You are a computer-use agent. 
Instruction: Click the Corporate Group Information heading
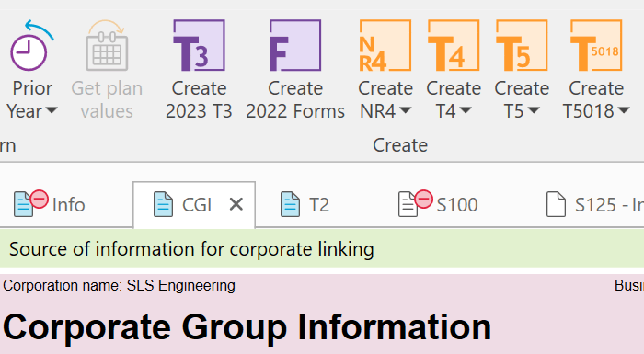tap(247, 327)
